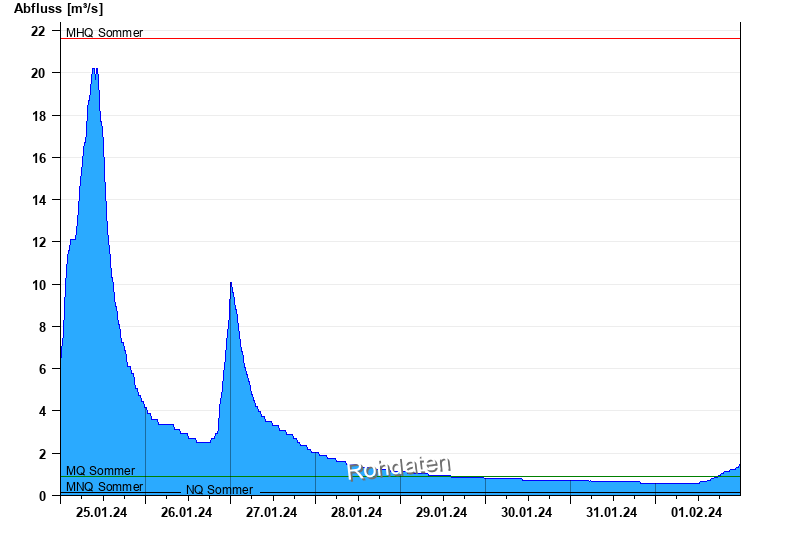This screenshot has width=800, height=550.
Task: Click y-axis value 18
Action: coord(38,116)
